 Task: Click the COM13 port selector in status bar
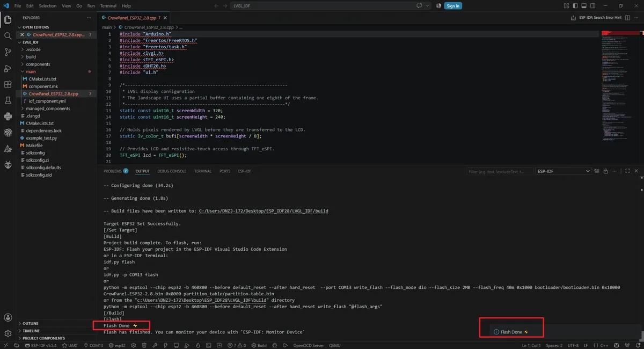coord(93,345)
